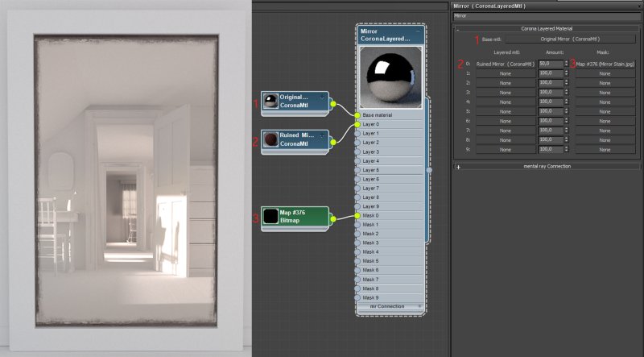Click the Mirror material name field

click(x=546, y=15)
